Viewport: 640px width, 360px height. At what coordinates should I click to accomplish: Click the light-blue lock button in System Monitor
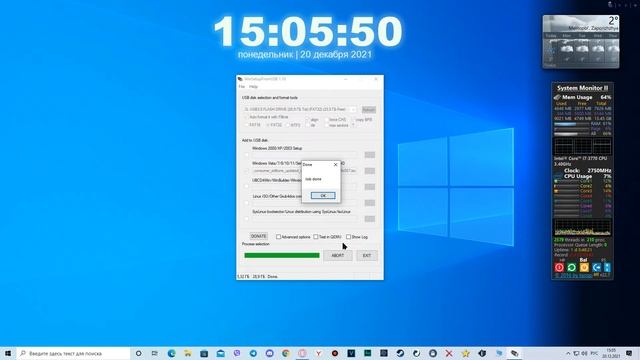(607, 267)
